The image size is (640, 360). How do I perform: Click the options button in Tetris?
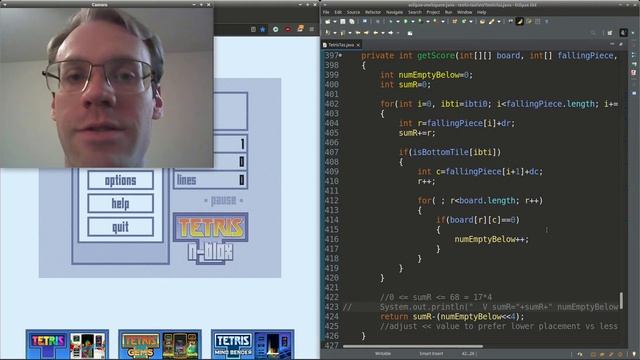[120, 180]
